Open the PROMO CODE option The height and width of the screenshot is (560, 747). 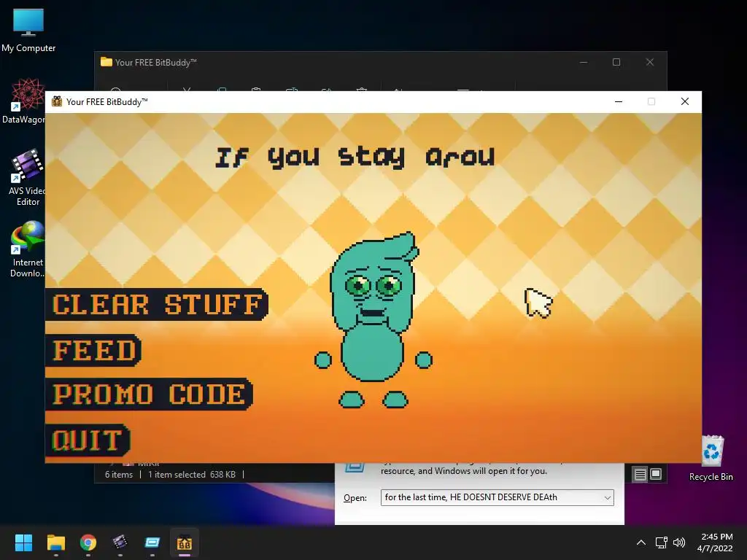(x=149, y=394)
